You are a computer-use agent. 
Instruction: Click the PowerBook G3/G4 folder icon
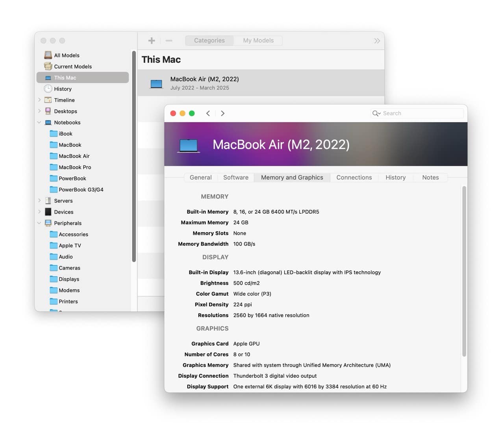pyautogui.click(x=54, y=189)
